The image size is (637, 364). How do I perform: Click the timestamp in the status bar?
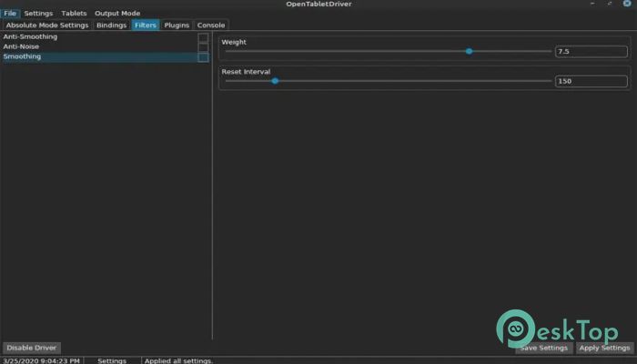click(x=42, y=360)
